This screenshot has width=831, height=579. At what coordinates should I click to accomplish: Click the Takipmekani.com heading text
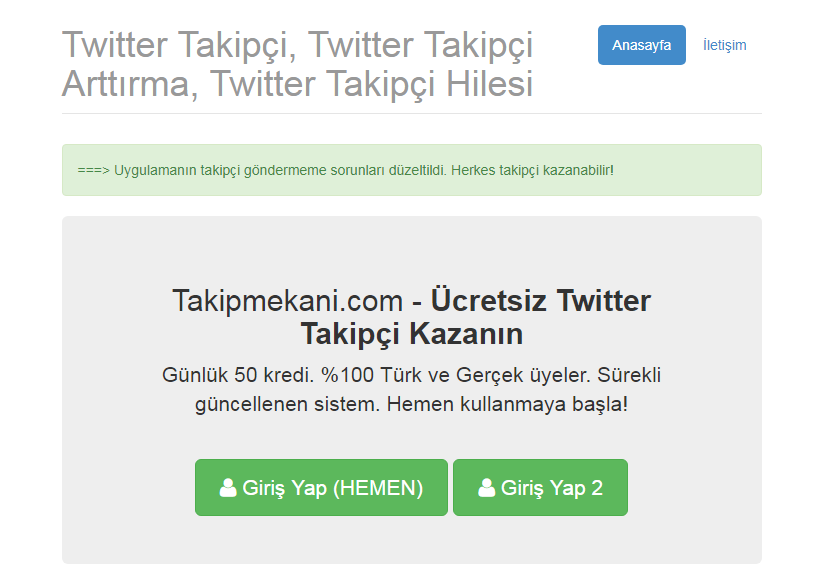coord(288,301)
